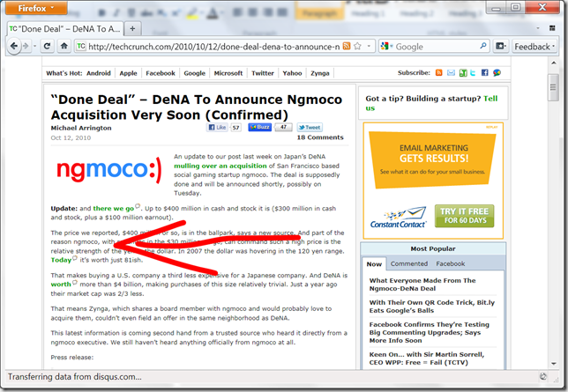Click the TechCrunch site identity icon

[81, 47]
